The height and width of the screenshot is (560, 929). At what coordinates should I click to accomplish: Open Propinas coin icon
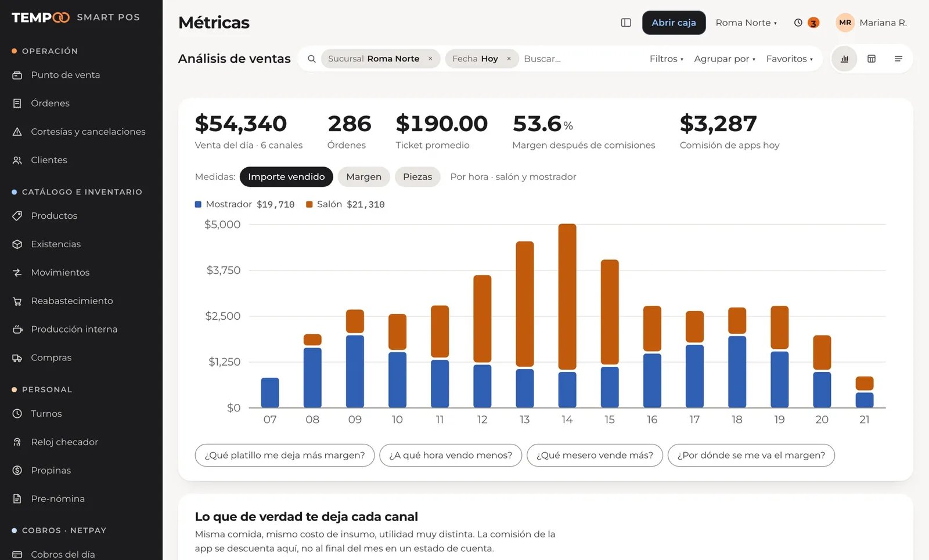click(17, 471)
